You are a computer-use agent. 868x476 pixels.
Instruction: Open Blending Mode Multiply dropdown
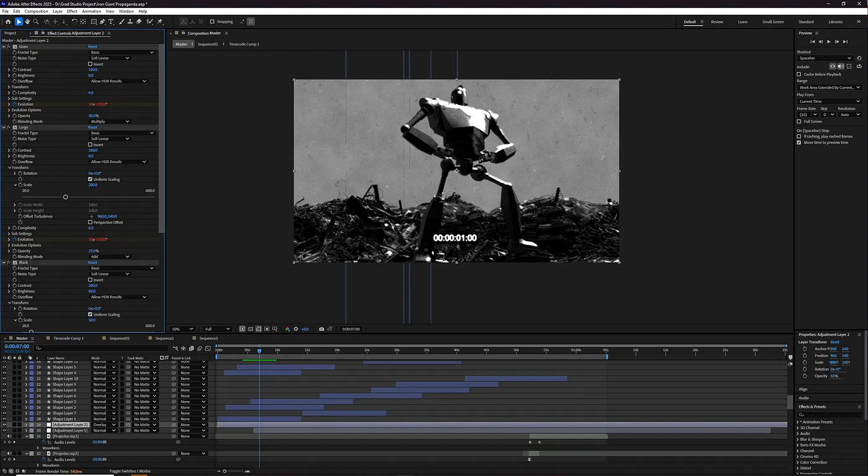(110, 121)
